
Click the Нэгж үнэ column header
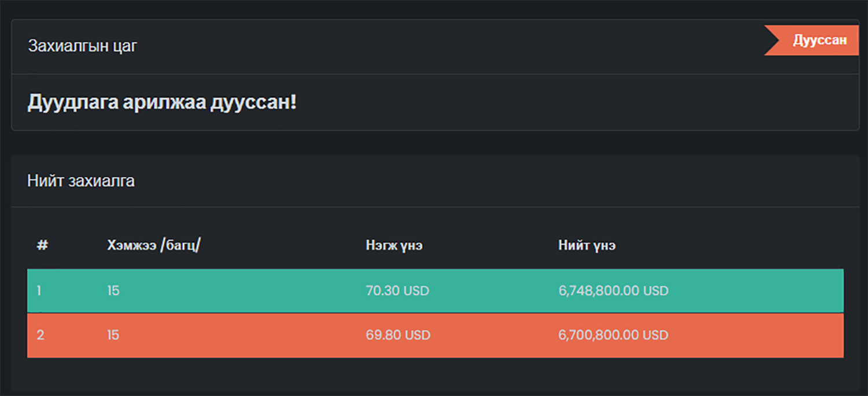coord(394,245)
